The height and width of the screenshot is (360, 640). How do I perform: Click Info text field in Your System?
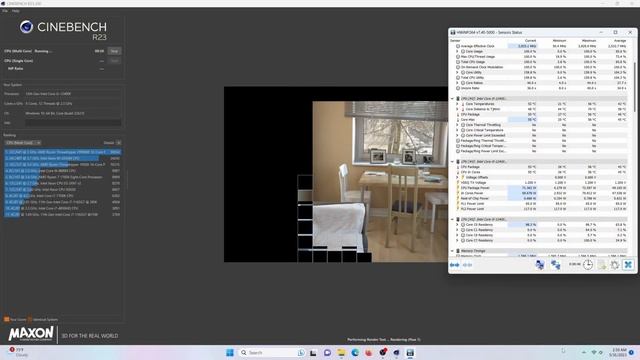[x=73, y=123]
